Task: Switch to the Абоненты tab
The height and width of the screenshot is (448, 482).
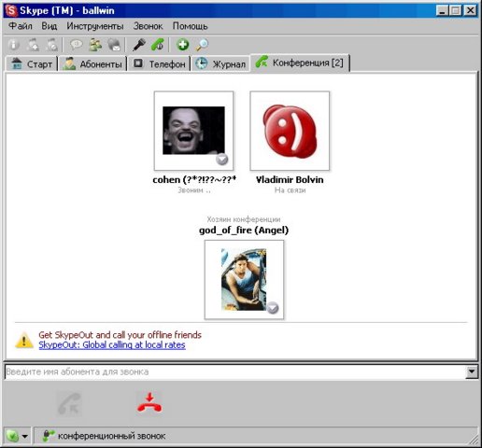Action: click(x=92, y=63)
